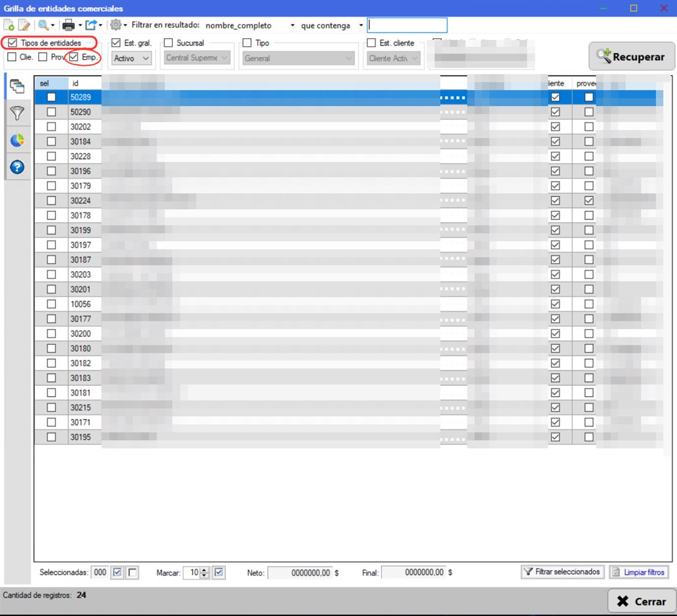The width and height of the screenshot is (677, 616).
Task: Select the row with id 30196
Action: tap(349, 171)
